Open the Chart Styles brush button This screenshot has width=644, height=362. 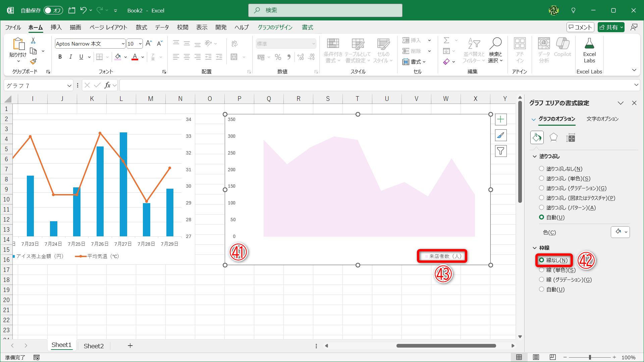[500, 135]
